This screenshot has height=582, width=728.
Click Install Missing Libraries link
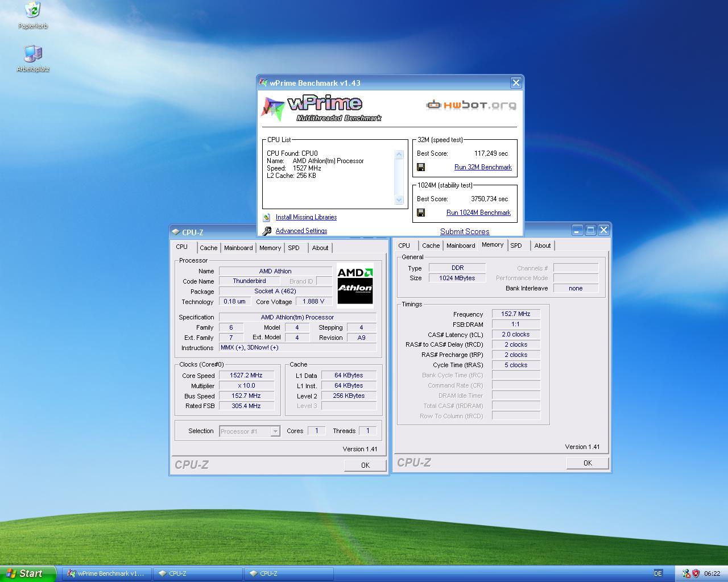[x=306, y=217]
